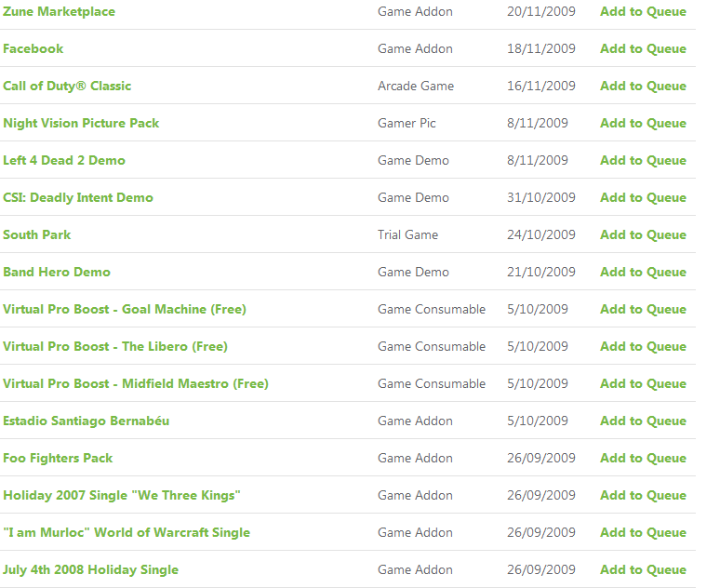Open Virtual Pro Boost Midfield Maestro link
This screenshot has width=720, height=588.
tap(136, 383)
